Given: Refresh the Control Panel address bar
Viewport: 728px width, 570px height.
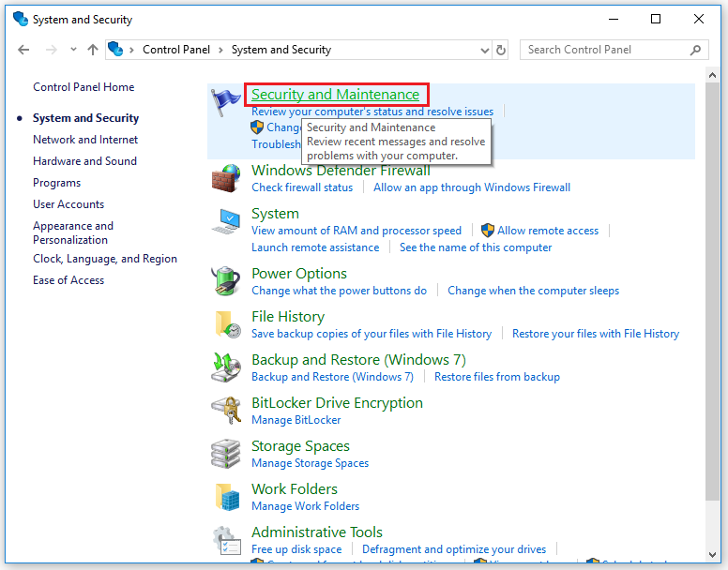Looking at the screenshot, I should [x=501, y=50].
